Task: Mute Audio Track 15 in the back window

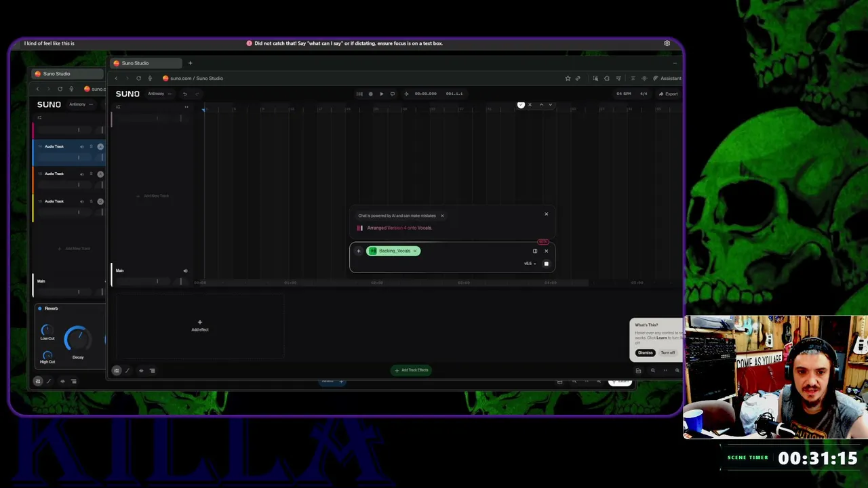Action: [x=82, y=174]
